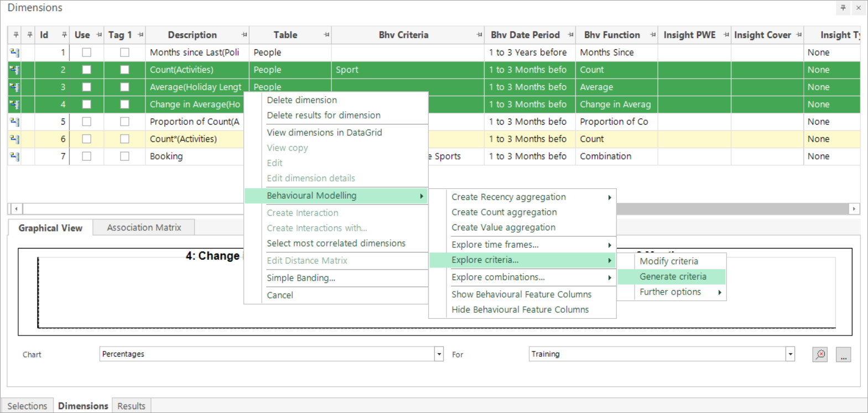868x413 pixels.
Task: Click the pin icon in Table column header
Action: 326,35
